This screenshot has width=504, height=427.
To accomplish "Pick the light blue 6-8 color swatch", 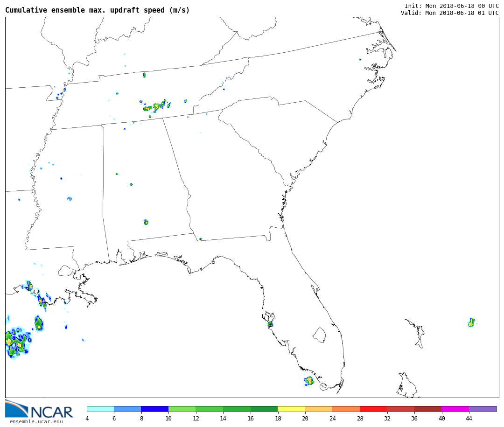I will [x=127, y=409].
